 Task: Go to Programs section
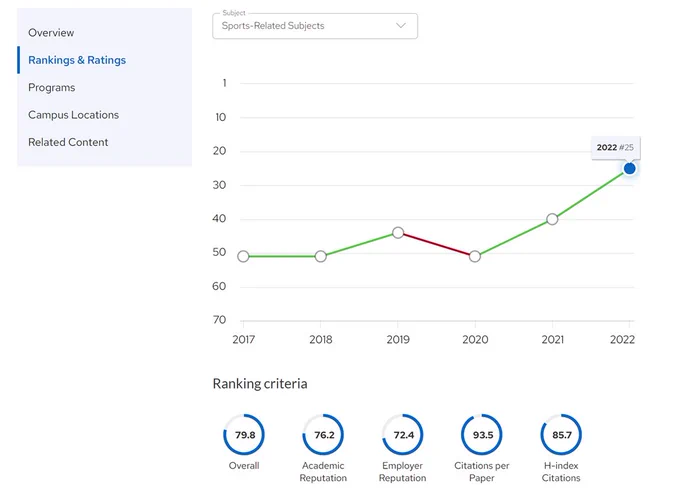[52, 87]
